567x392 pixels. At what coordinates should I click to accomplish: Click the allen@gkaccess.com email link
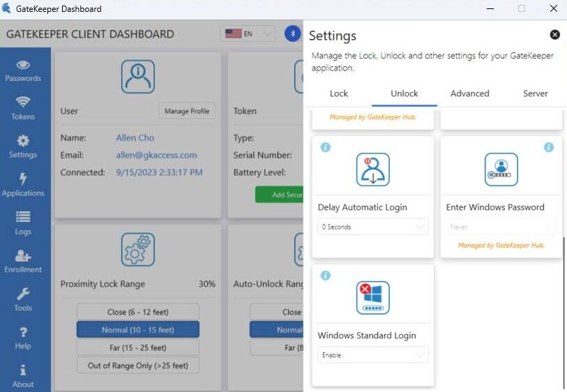coord(156,155)
